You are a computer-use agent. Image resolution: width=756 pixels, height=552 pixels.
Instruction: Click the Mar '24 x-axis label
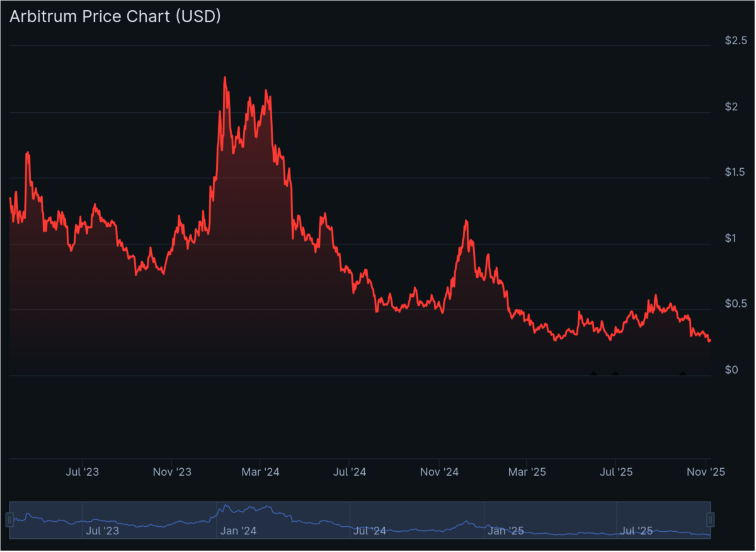[x=261, y=471]
